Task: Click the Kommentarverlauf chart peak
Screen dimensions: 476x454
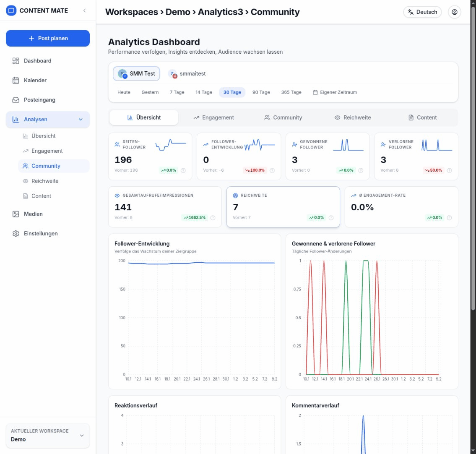Action: 363,417
